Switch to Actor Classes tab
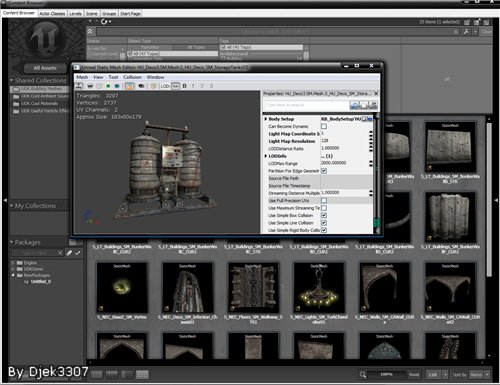The width and height of the screenshot is (500, 385). [x=52, y=14]
